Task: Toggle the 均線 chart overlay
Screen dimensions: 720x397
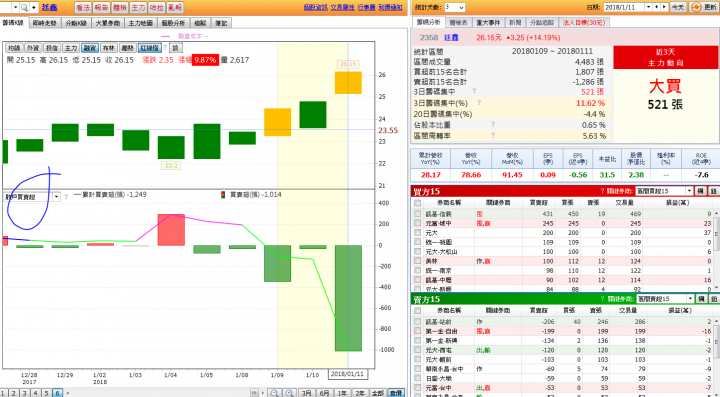Action: (14, 48)
